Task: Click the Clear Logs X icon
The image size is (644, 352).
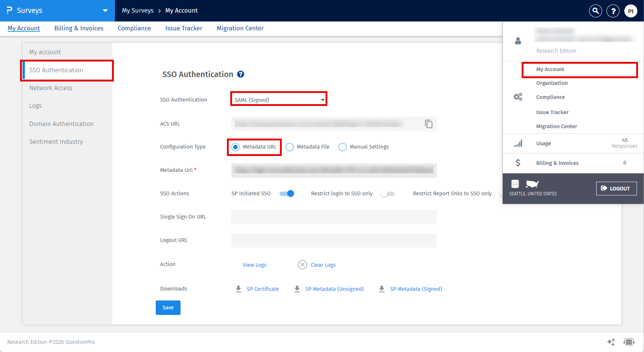Action: click(x=303, y=265)
